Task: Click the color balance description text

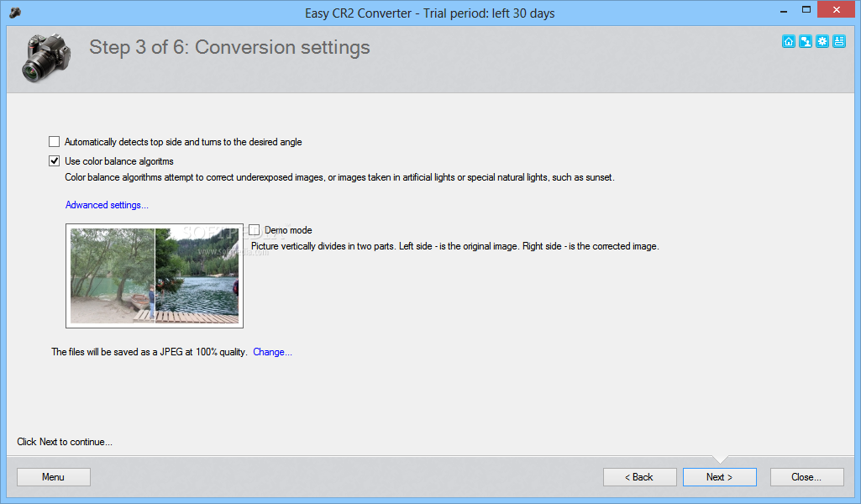Action: tap(339, 177)
